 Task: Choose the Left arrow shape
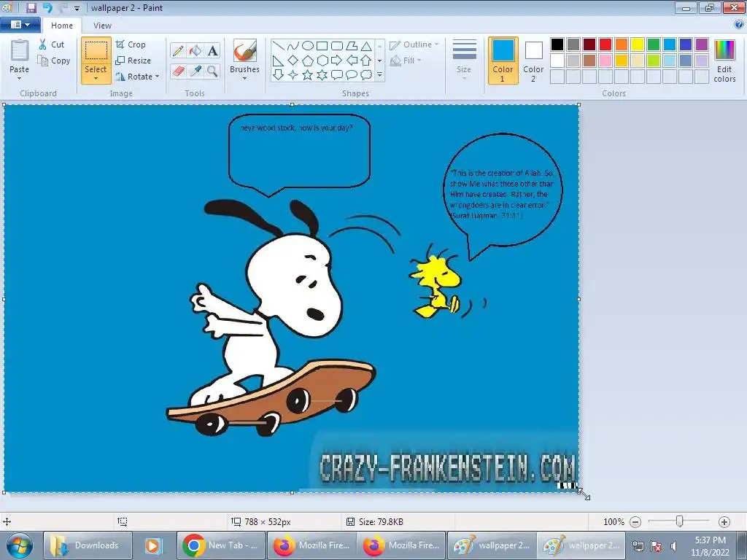point(352,61)
